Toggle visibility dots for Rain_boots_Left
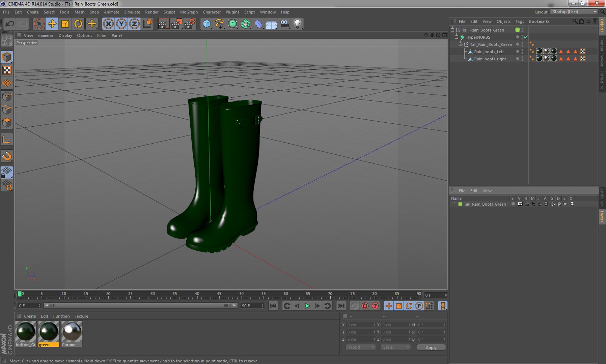 coord(522,52)
